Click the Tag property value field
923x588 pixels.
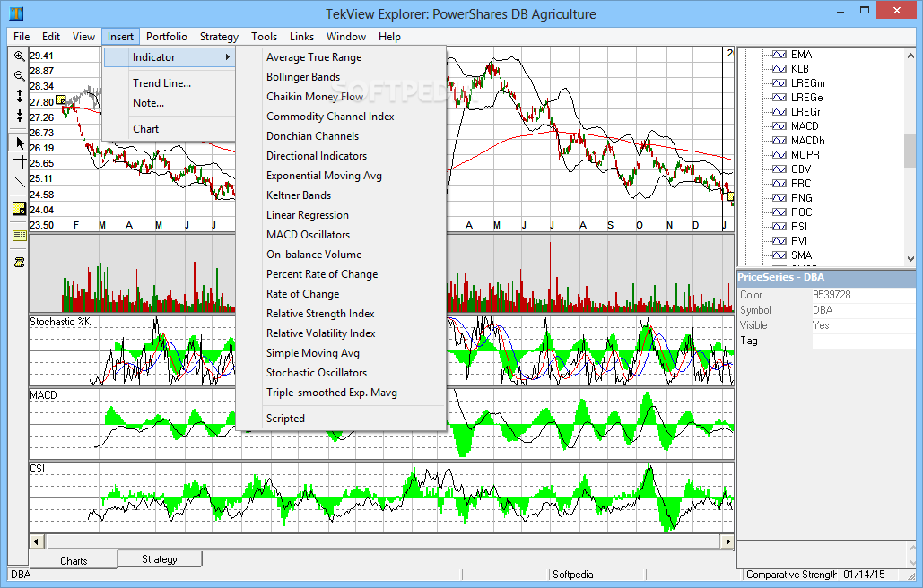click(864, 341)
